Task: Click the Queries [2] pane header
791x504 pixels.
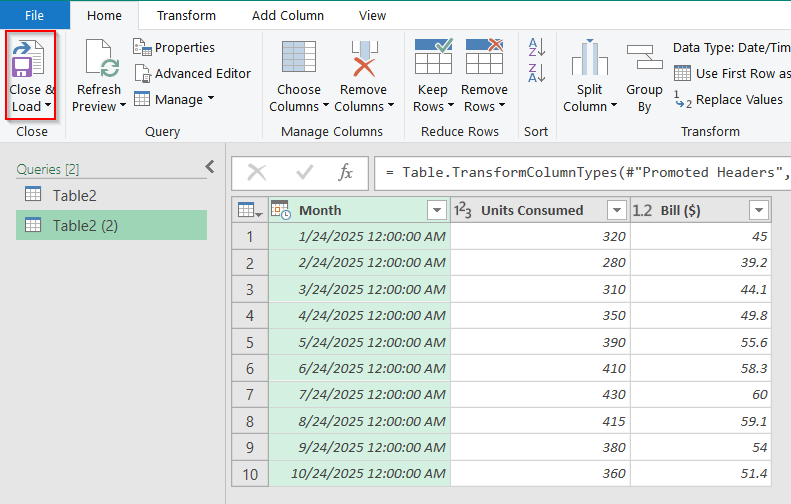Action: click(x=48, y=170)
